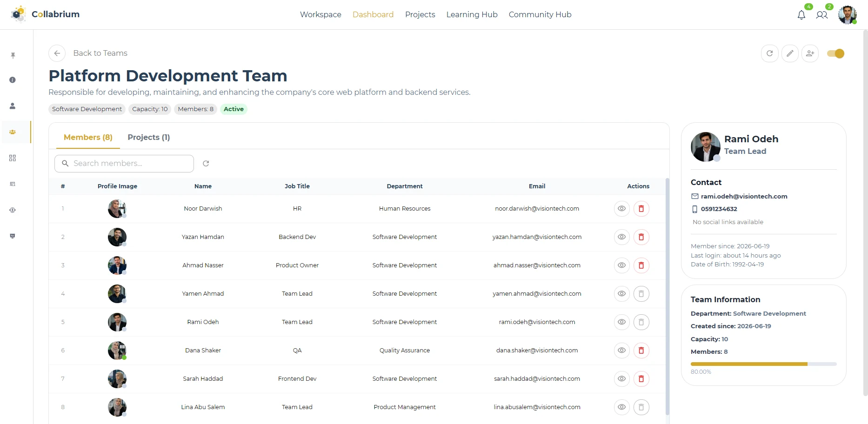Edit team with the pencil icon
This screenshot has height=424, width=868.
point(790,53)
